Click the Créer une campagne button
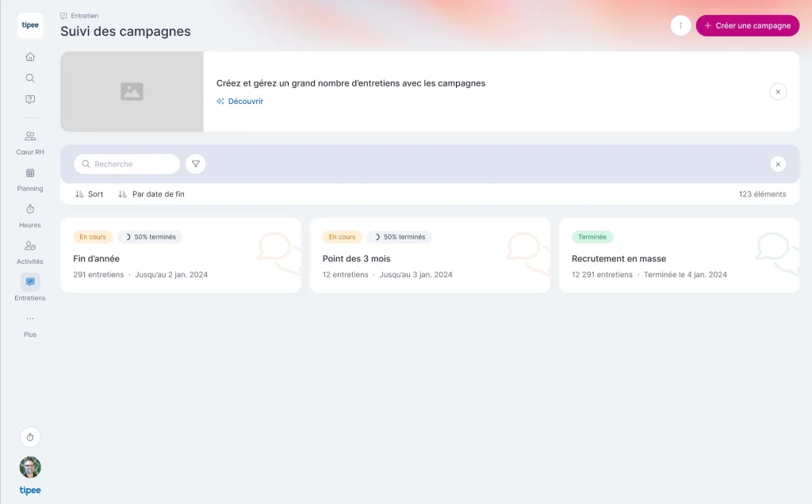The width and height of the screenshot is (812, 504). click(747, 25)
